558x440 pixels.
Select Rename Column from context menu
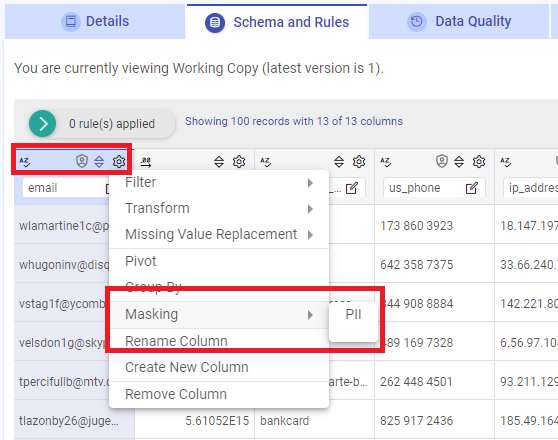click(x=219, y=341)
